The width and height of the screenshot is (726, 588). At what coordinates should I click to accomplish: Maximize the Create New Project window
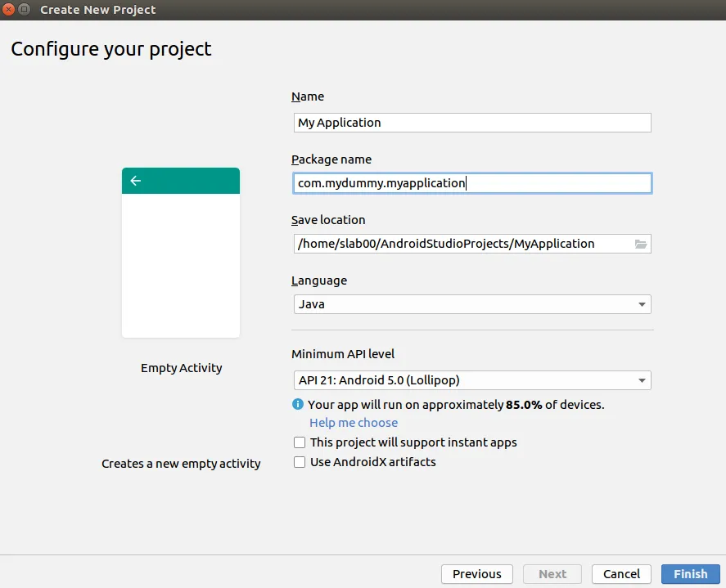[x=23, y=10]
